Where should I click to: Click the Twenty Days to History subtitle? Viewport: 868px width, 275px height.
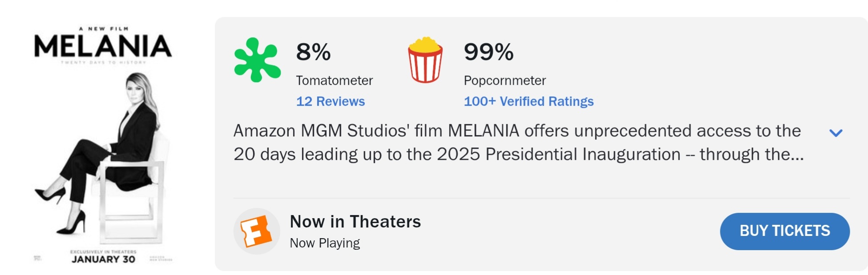[x=103, y=63]
